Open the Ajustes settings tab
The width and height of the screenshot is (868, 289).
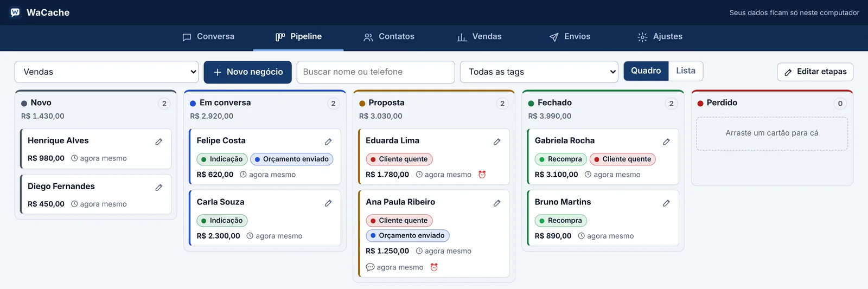coord(660,37)
